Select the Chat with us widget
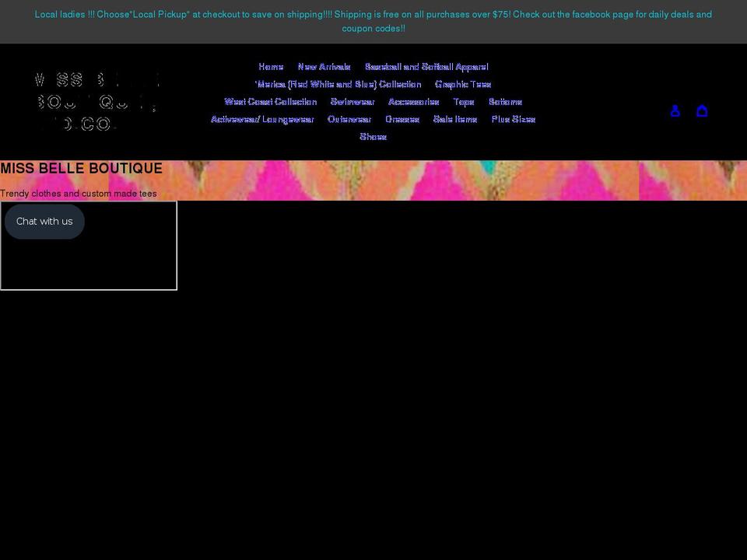Viewport: 747px width, 560px height. coord(44,221)
